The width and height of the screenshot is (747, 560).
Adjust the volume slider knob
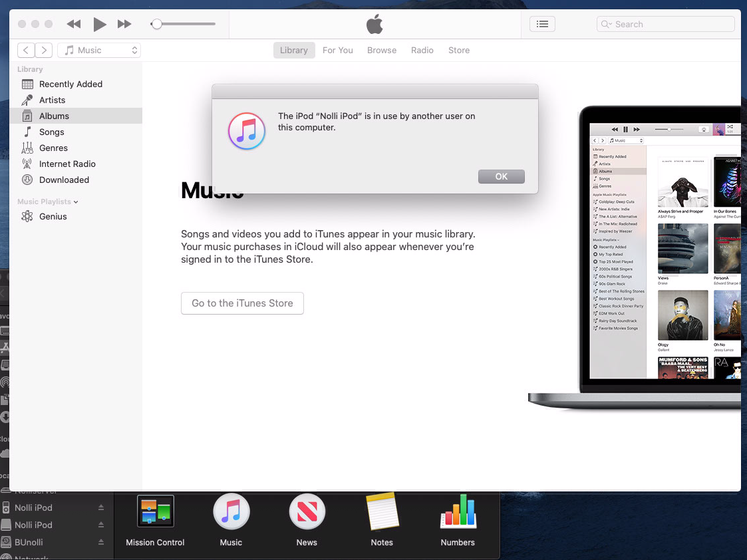156,24
